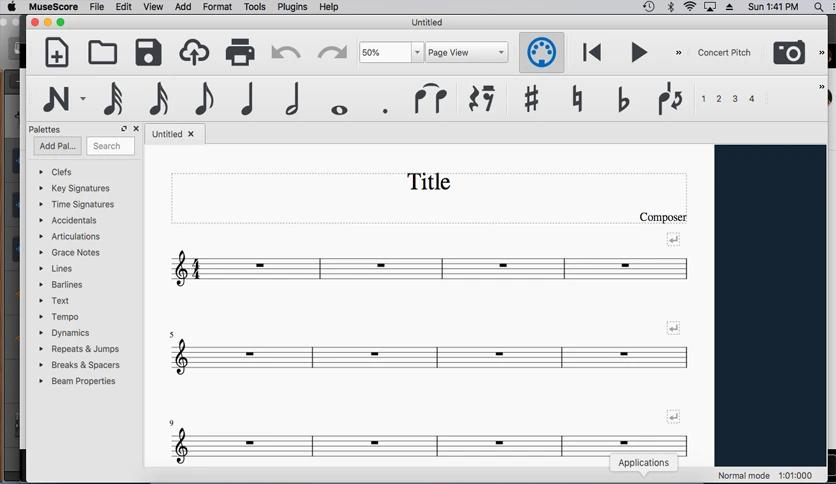Image resolution: width=836 pixels, height=484 pixels.
Task: Click the New Score icon
Action: point(57,52)
